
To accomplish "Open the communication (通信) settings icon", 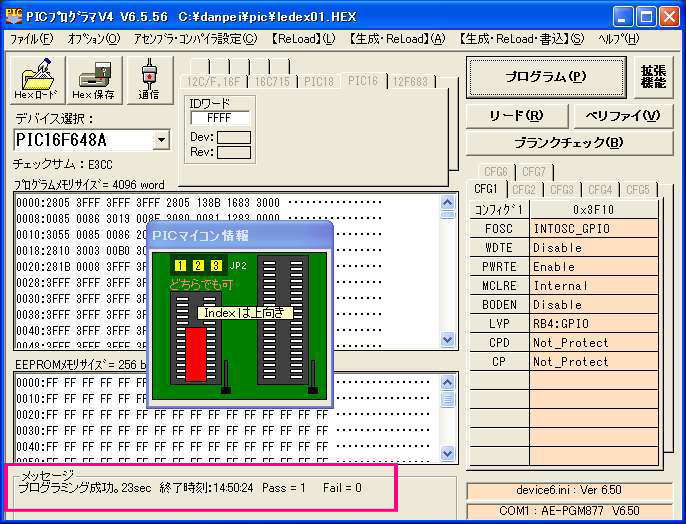I will (x=148, y=80).
